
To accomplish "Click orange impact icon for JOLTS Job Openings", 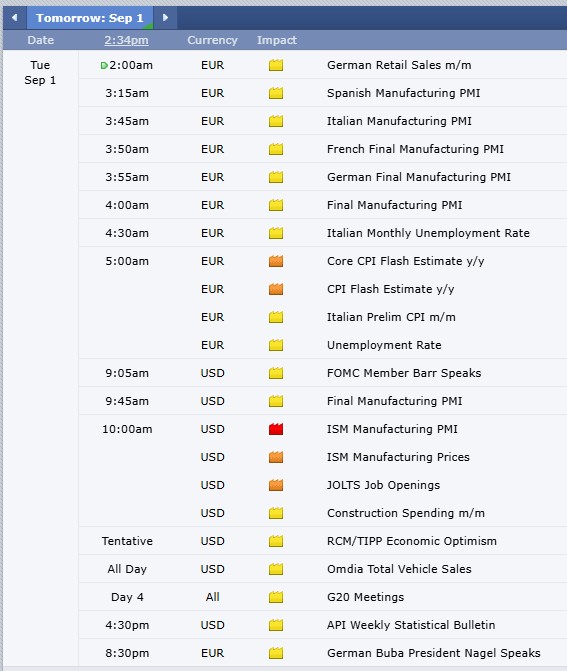I will tap(276, 485).
